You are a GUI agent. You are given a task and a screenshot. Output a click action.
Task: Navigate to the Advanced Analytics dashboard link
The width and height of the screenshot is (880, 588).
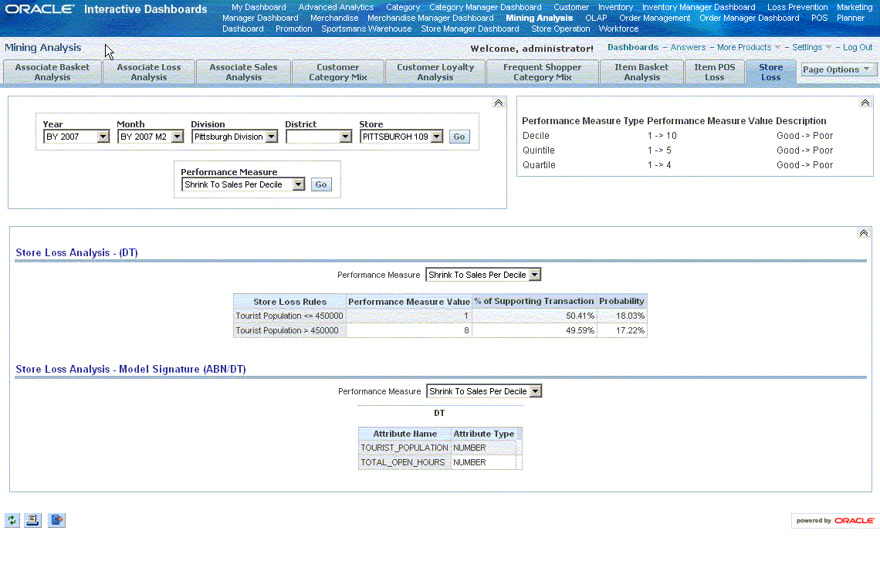[x=336, y=7]
